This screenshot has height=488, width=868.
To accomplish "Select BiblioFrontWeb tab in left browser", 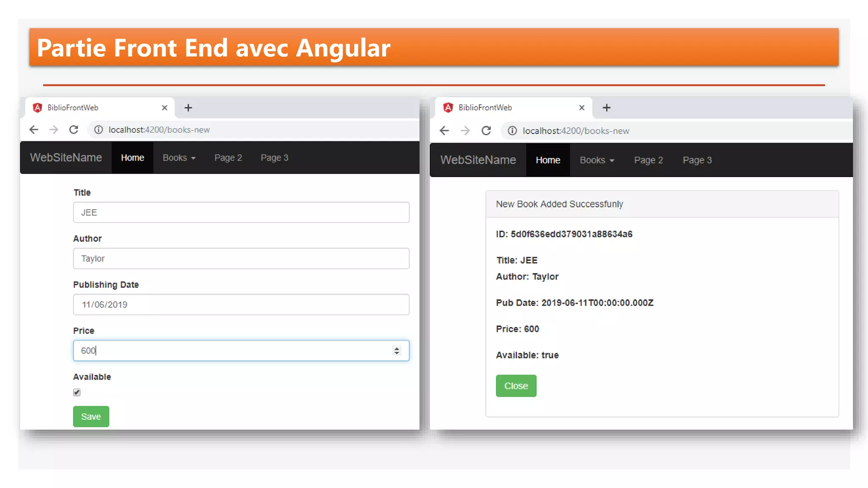I will tap(100, 108).
